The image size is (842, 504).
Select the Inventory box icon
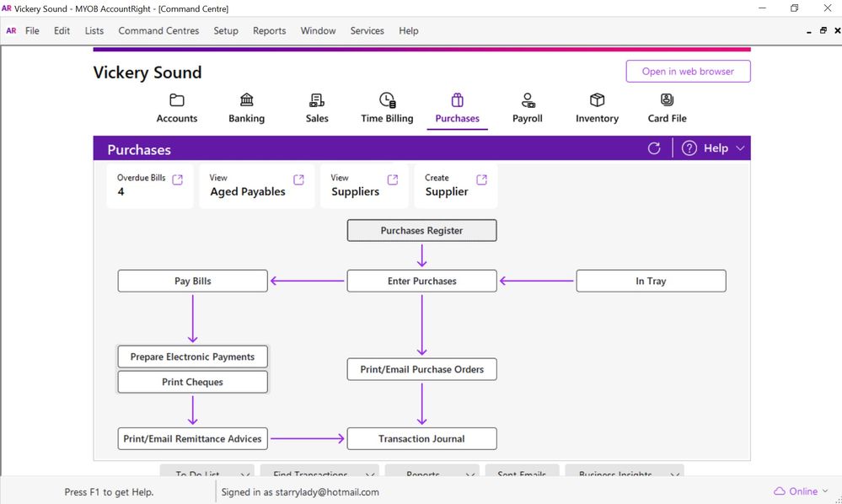(597, 100)
